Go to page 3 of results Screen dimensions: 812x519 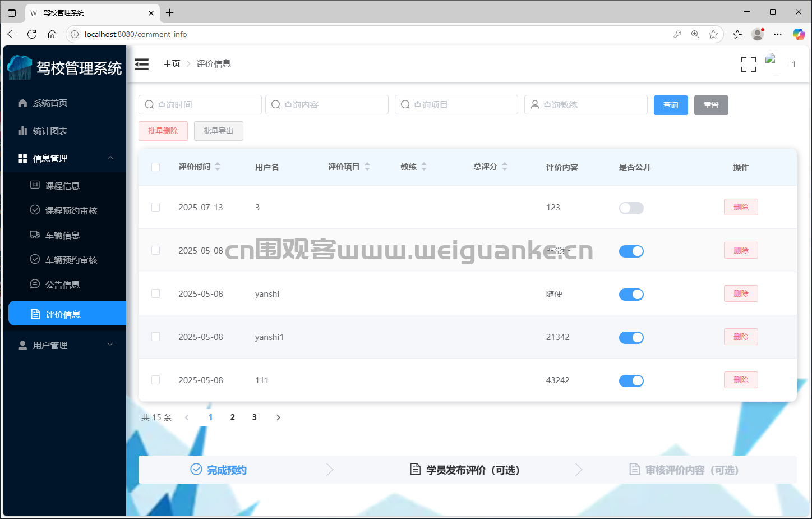(x=255, y=417)
